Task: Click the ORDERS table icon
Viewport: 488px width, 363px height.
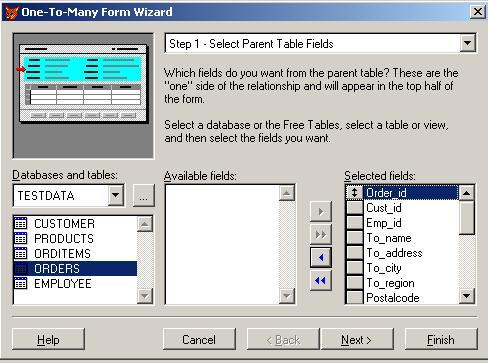Action: pos(21,268)
